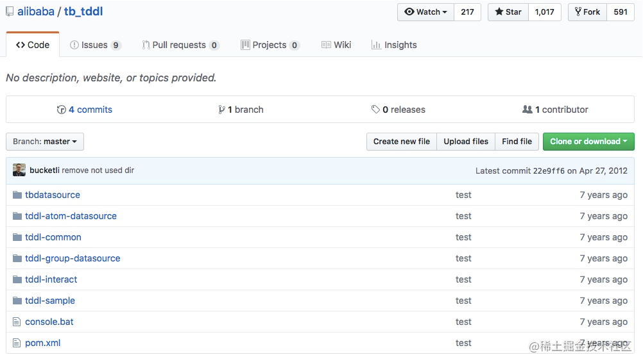View the 1 branch list
Image resolution: width=643 pixels, height=364 pixels.
coord(246,110)
